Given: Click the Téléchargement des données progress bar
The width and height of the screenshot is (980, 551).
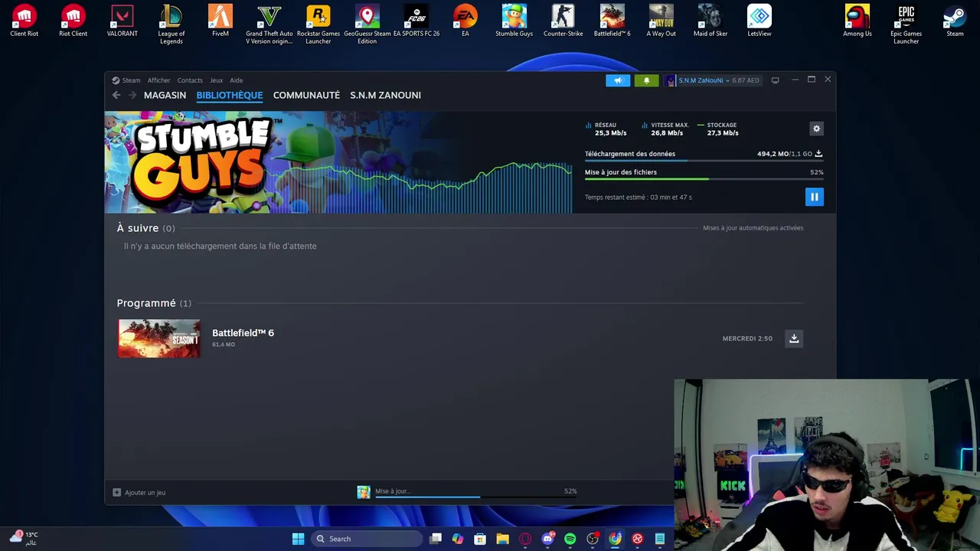Looking at the screenshot, I should [x=703, y=161].
